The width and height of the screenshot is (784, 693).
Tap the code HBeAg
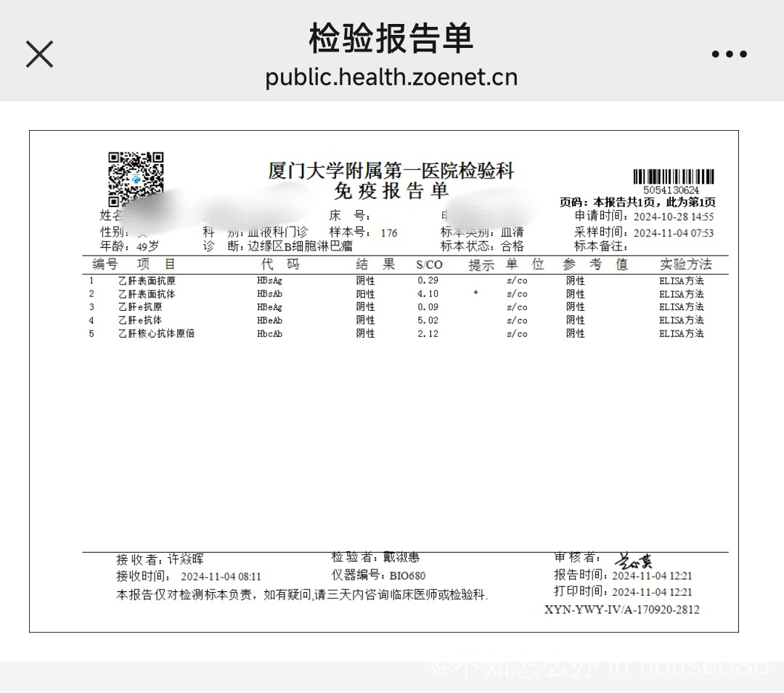click(x=270, y=307)
